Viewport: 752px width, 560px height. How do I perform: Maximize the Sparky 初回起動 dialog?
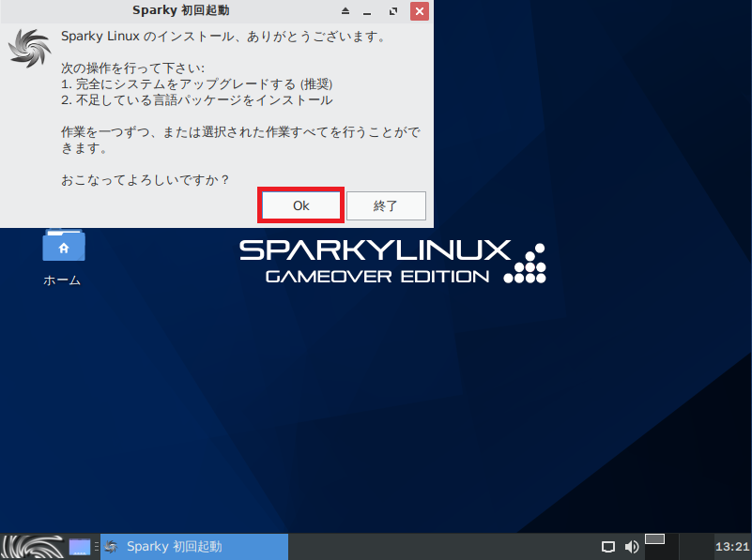393,11
